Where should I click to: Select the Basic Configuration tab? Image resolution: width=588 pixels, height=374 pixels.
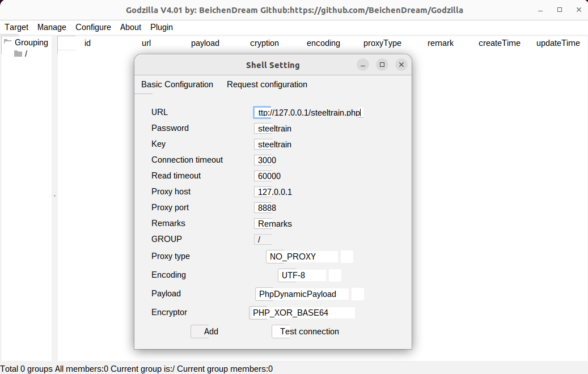pos(177,84)
